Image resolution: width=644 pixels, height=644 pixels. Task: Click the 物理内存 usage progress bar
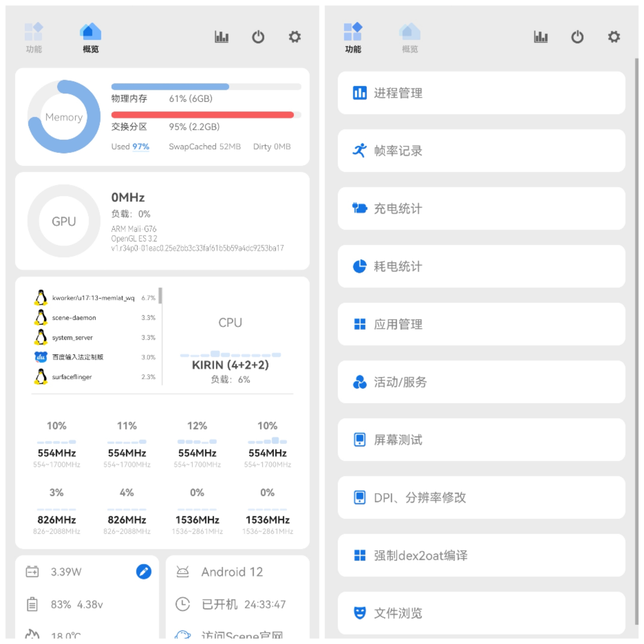[206, 87]
